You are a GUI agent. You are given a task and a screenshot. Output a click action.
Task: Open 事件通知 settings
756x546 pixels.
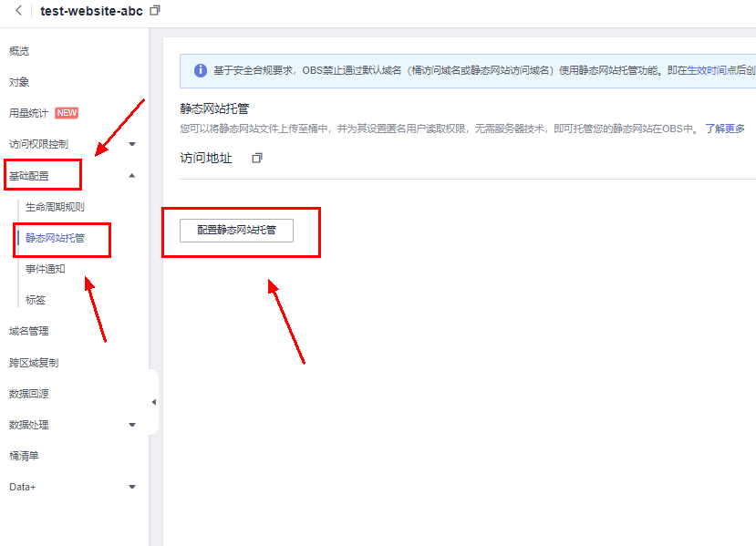46,268
